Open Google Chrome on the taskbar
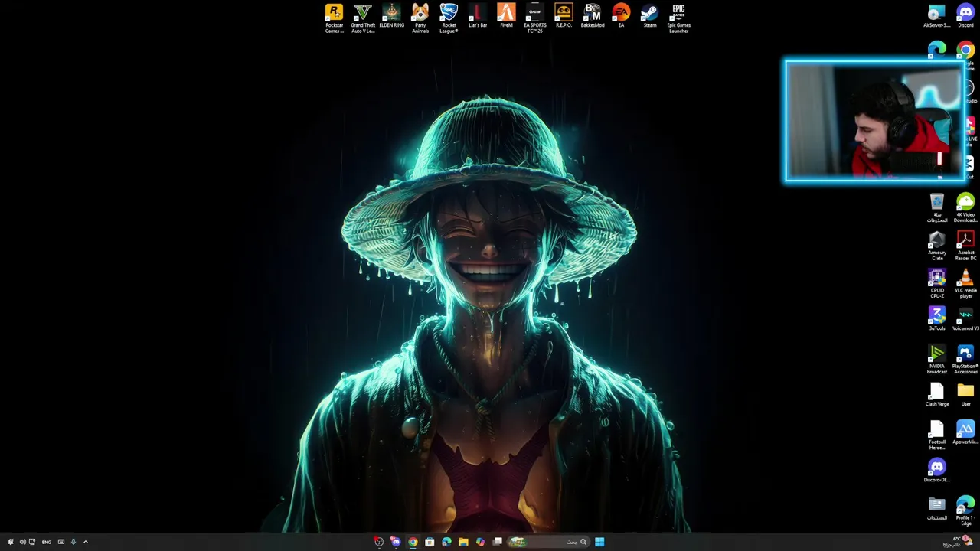Screen dimensions: 980x551 [x=413, y=542]
